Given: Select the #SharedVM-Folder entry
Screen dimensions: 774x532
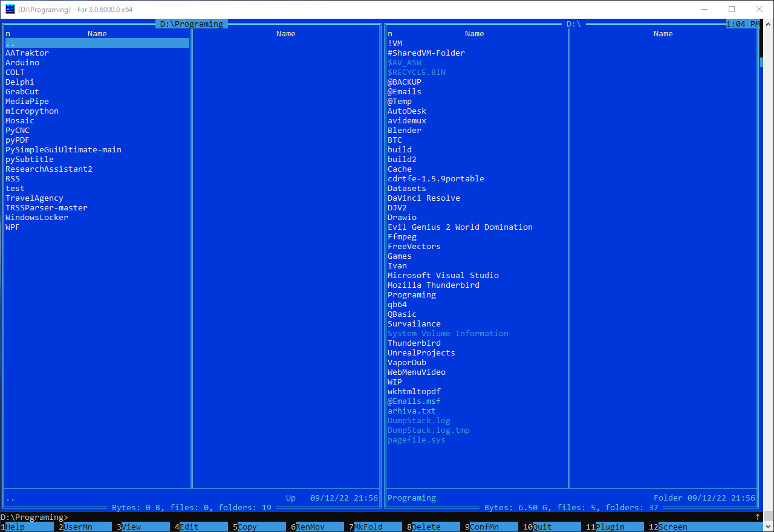Looking at the screenshot, I should tap(426, 53).
